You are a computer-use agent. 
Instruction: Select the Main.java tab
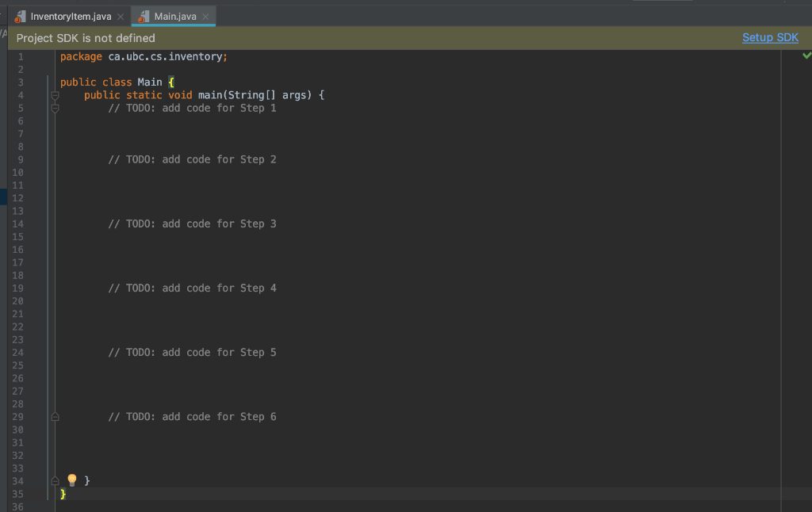(175, 17)
